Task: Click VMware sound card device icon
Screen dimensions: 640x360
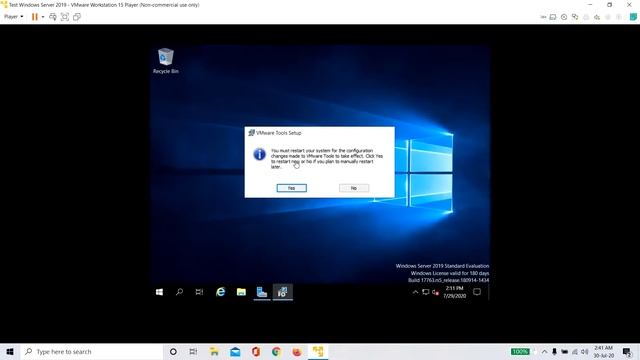Action: 597,17
